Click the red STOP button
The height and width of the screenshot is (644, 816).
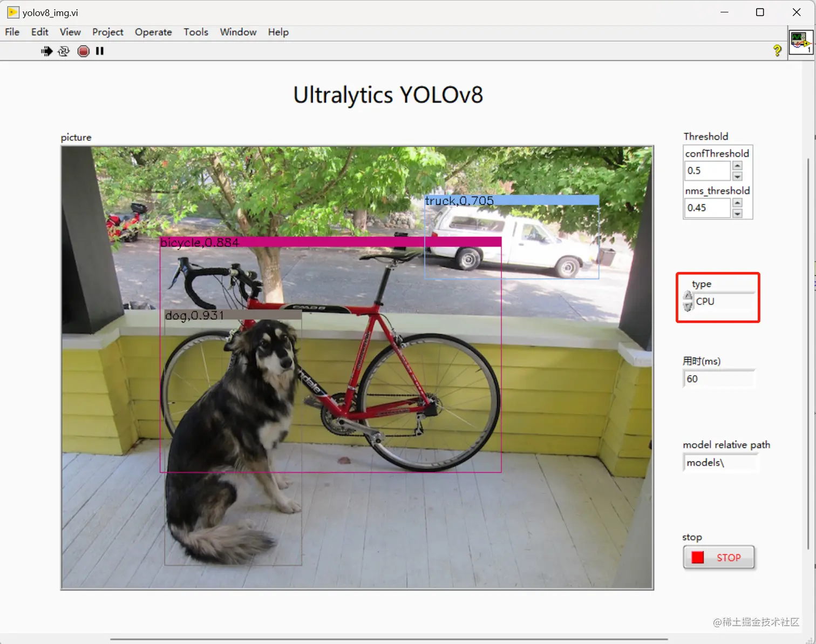pos(718,558)
